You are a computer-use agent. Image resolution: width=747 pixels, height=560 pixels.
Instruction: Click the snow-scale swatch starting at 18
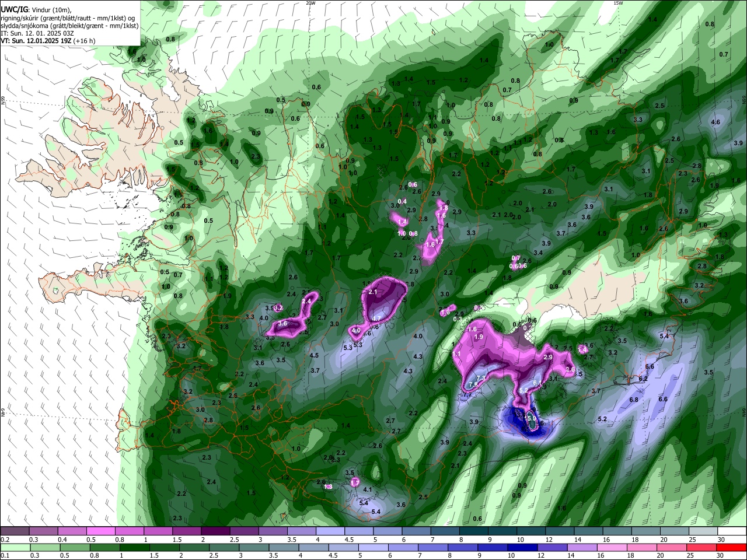[x=645, y=531]
